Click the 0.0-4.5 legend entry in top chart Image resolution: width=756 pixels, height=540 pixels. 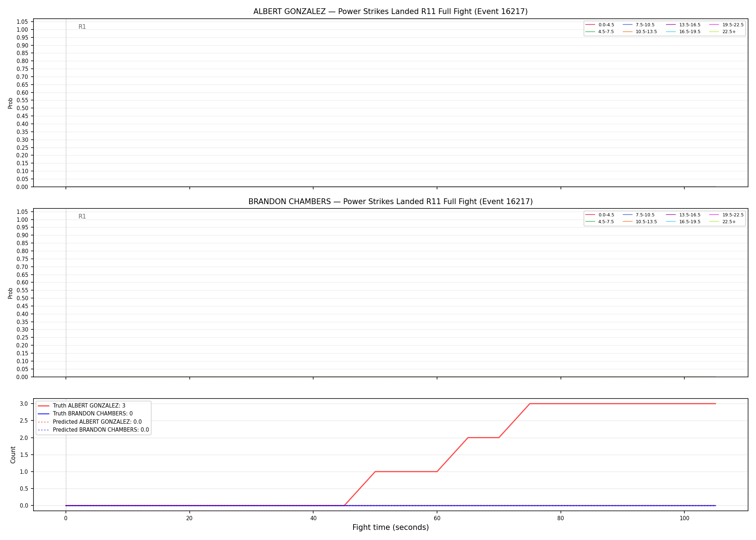tap(600, 25)
